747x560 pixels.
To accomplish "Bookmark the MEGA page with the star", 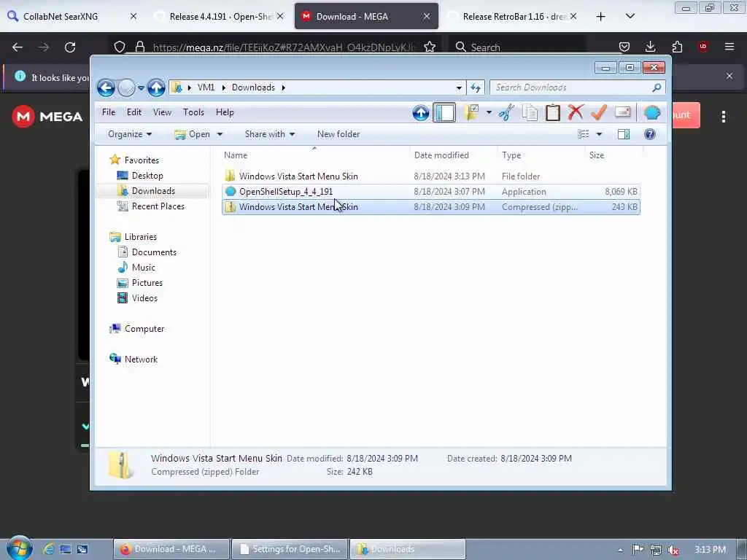I will coord(429,47).
